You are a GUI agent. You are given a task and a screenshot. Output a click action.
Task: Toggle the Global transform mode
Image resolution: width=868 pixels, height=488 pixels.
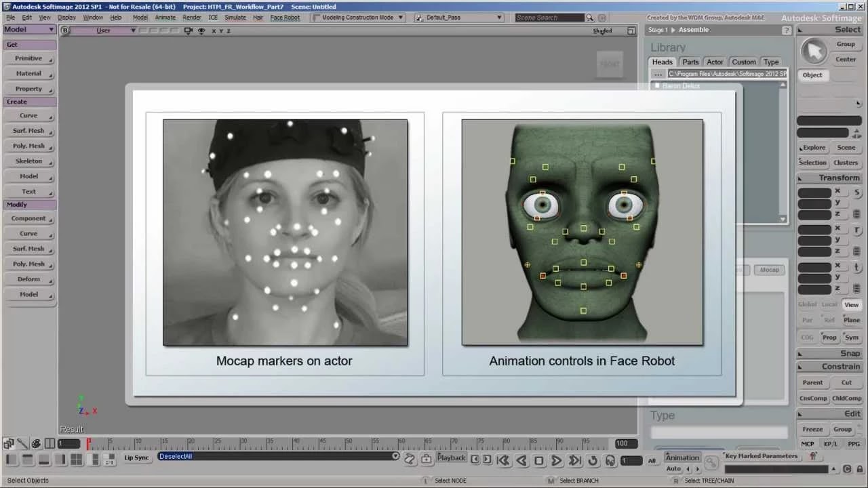coord(807,304)
